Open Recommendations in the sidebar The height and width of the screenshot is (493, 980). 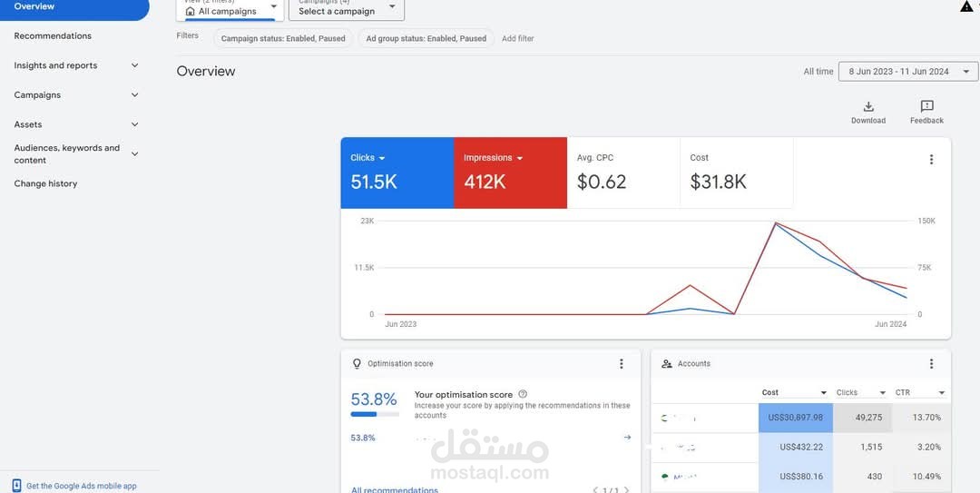(x=53, y=35)
